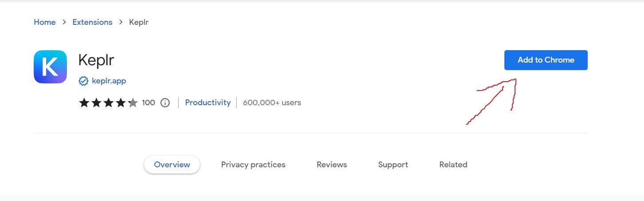Open the rating info circle icon
Image resolution: width=644 pixels, height=201 pixels.
coord(165,103)
